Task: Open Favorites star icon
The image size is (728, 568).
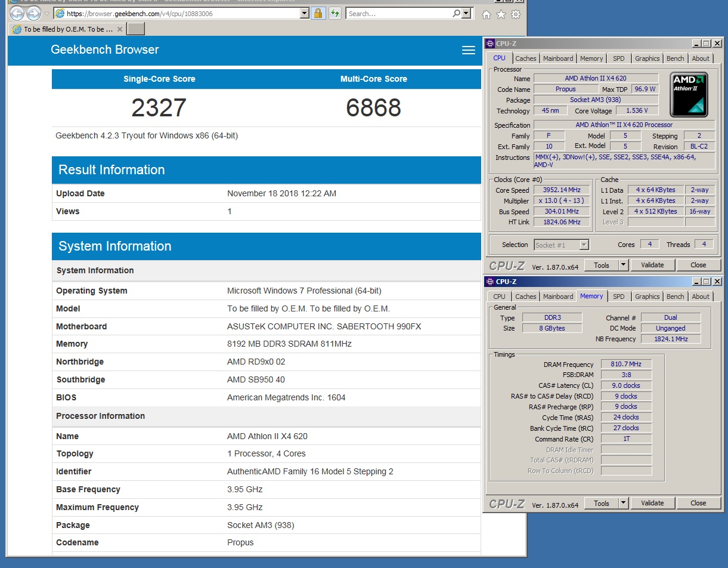Action: (501, 14)
